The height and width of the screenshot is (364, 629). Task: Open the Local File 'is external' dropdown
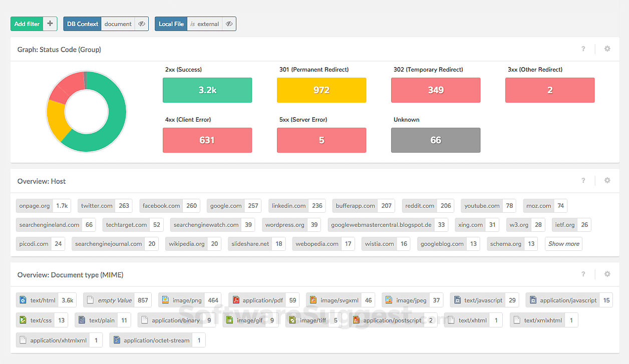click(x=205, y=24)
